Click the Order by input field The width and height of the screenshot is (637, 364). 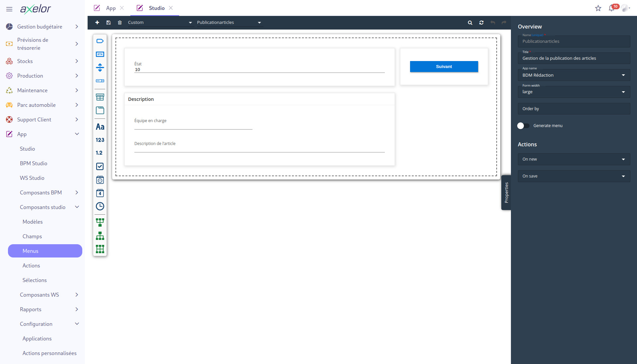pyautogui.click(x=574, y=109)
